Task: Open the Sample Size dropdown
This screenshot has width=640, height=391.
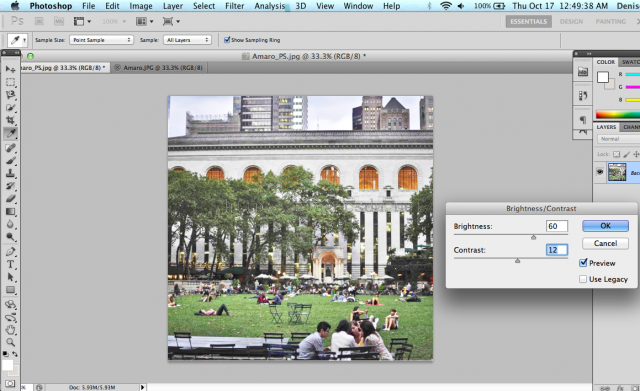Action: pyautogui.click(x=101, y=40)
